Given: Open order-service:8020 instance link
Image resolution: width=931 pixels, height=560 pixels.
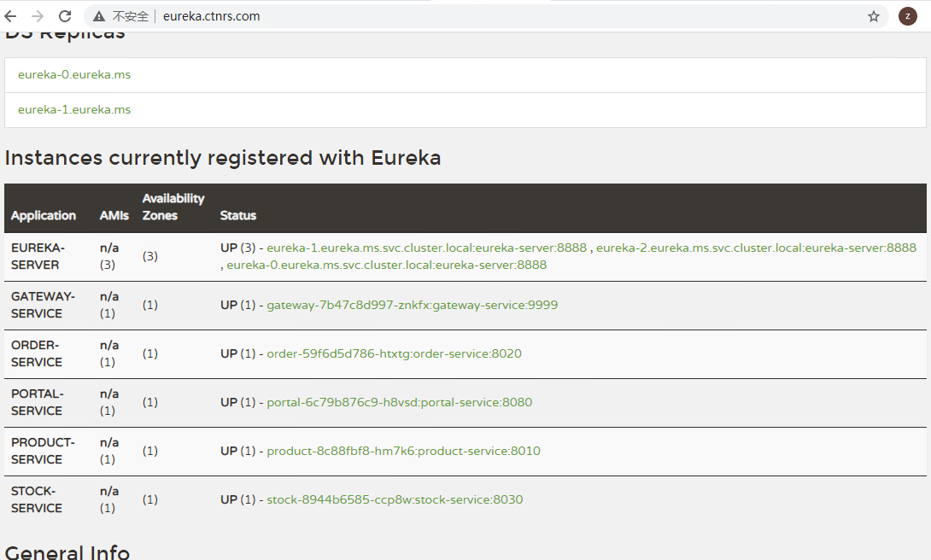Looking at the screenshot, I should coord(395,353).
